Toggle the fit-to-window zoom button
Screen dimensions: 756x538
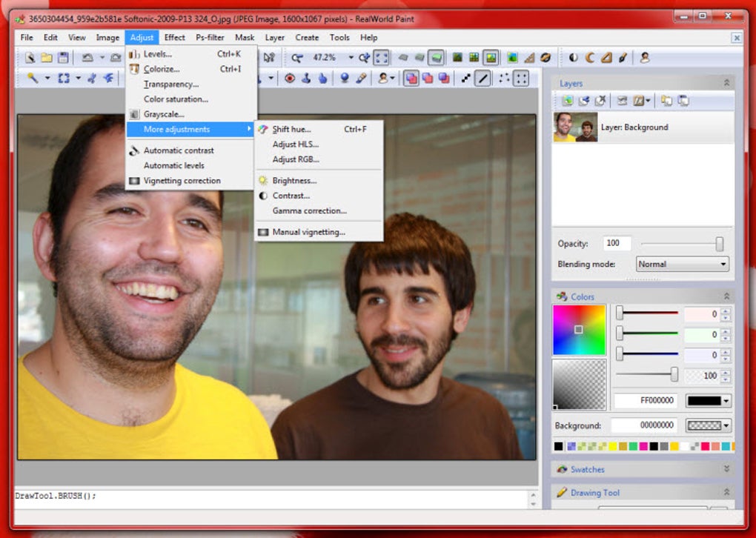click(x=381, y=58)
